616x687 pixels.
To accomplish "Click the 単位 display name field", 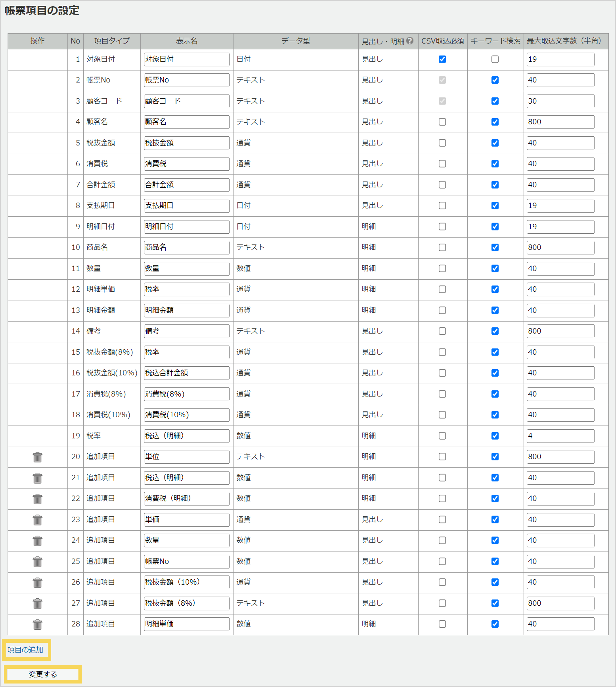I will point(186,457).
